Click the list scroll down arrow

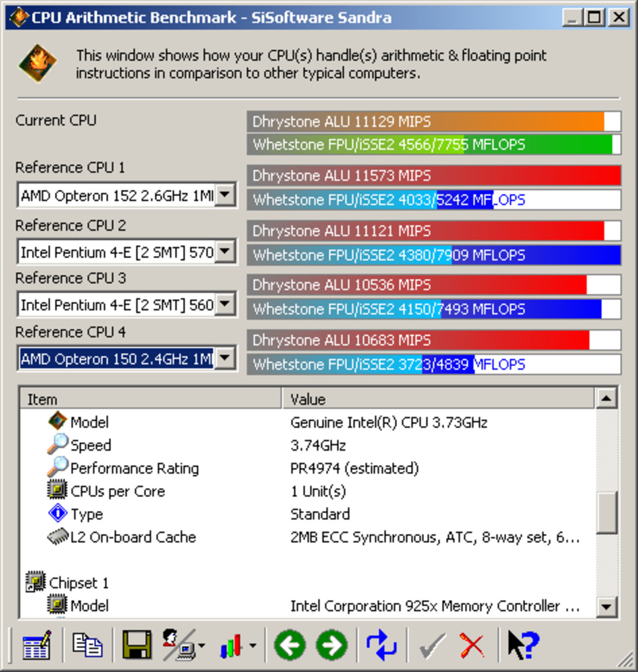[606, 606]
